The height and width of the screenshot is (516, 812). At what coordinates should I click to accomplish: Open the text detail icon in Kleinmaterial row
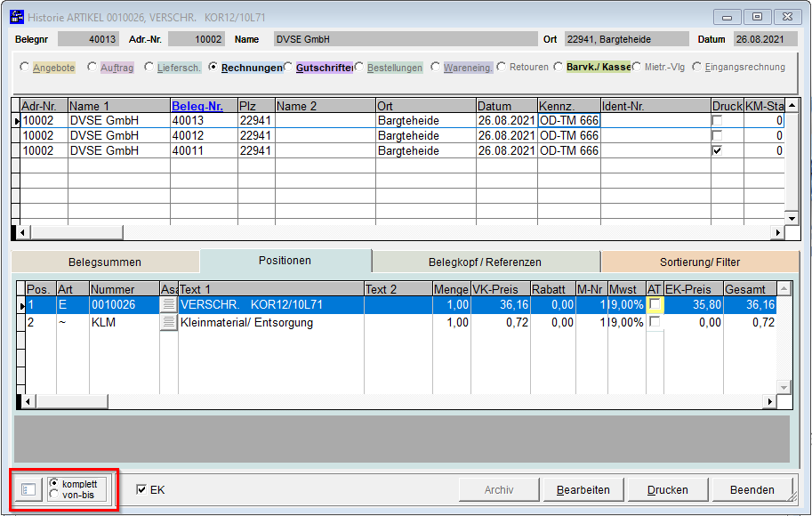point(168,322)
